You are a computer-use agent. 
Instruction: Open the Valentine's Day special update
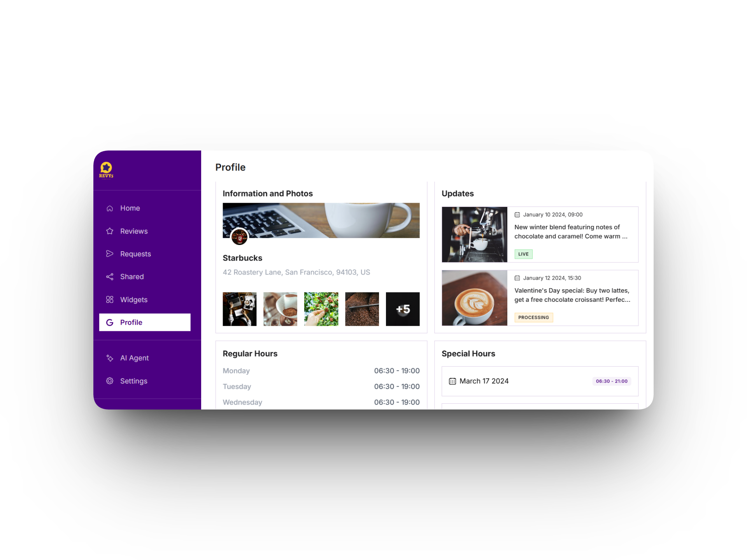coord(540,298)
